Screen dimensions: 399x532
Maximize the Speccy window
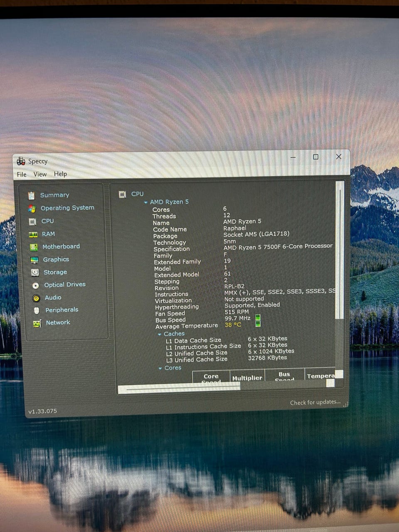click(x=316, y=157)
